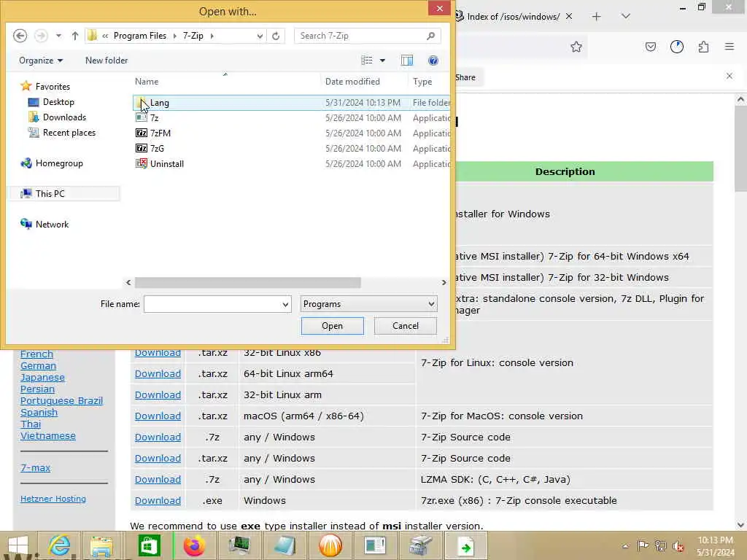Open the Programs file type dropdown
The height and width of the screenshot is (560, 747).
click(368, 304)
